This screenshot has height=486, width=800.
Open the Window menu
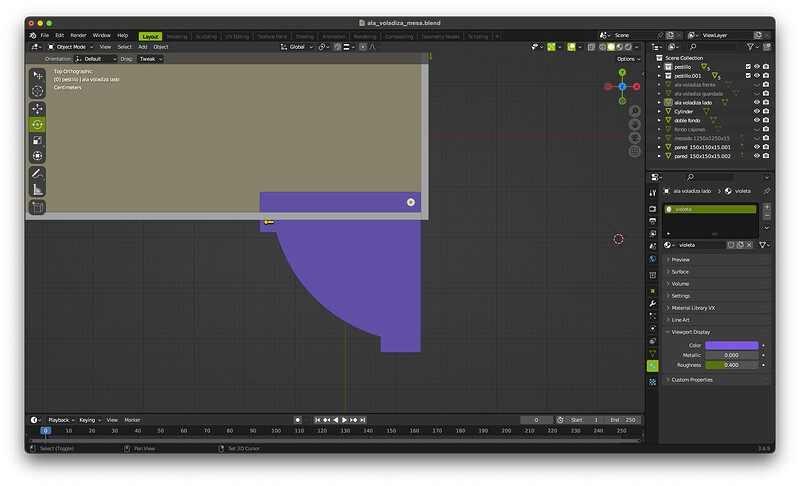coord(102,36)
